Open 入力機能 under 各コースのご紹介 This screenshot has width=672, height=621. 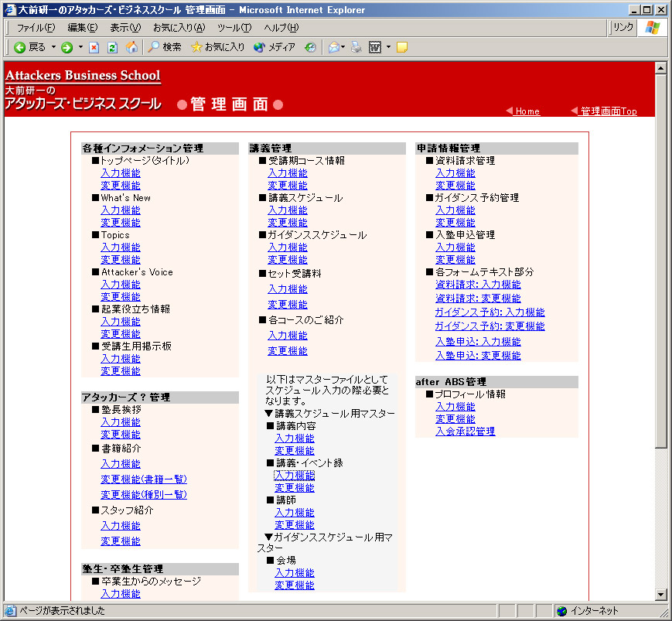288,336
